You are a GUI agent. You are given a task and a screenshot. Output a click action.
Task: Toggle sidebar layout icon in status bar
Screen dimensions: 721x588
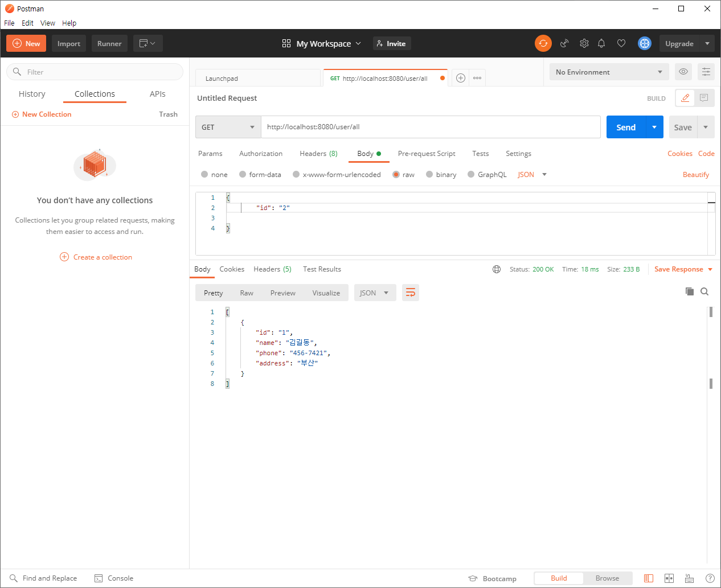[x=649, y=578]
